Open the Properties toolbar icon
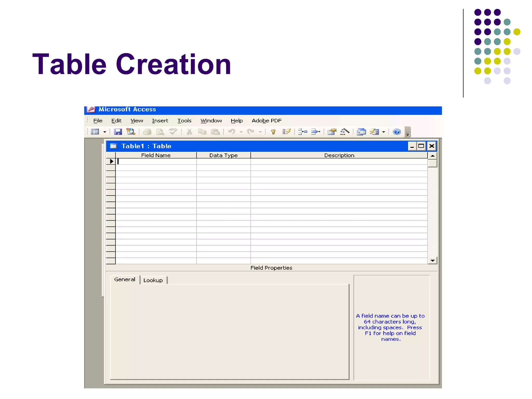This screenshot has height=399, width=532. [332, 132]
